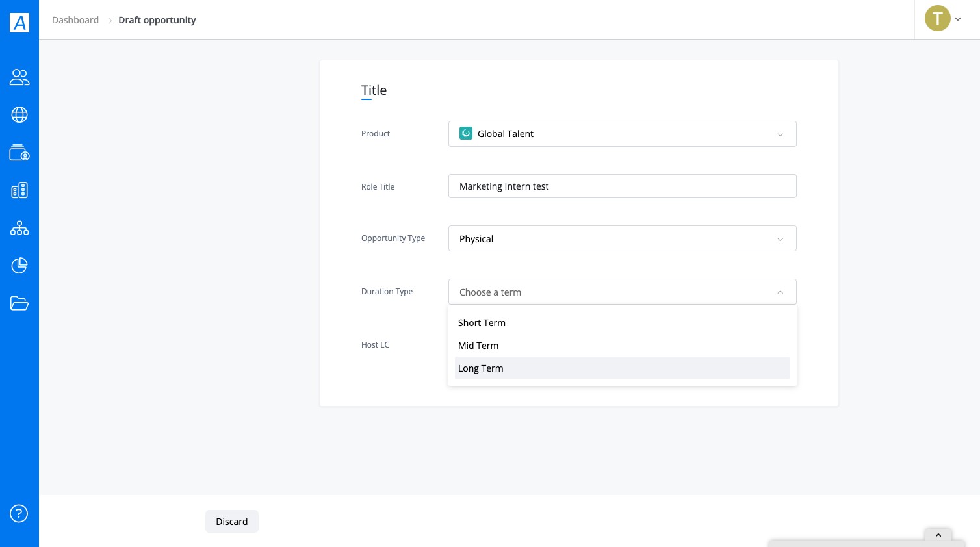980x547 pixels.
Task: Click the Discard button
Action: click(x=232, y=522)
